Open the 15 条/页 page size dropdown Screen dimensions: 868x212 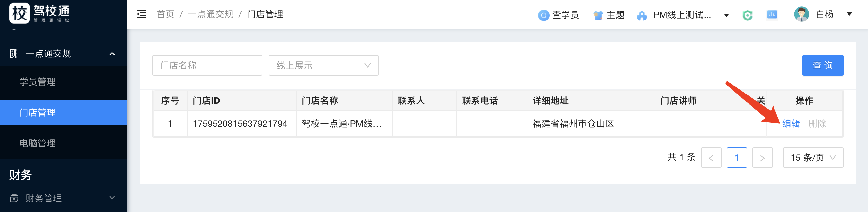[x=813, y=158]
